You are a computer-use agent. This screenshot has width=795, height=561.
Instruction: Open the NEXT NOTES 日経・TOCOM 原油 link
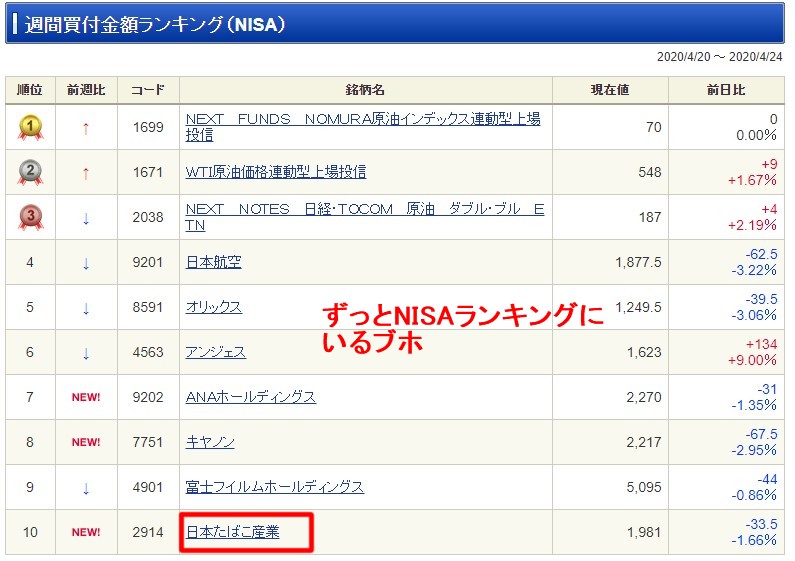point(365,217)
